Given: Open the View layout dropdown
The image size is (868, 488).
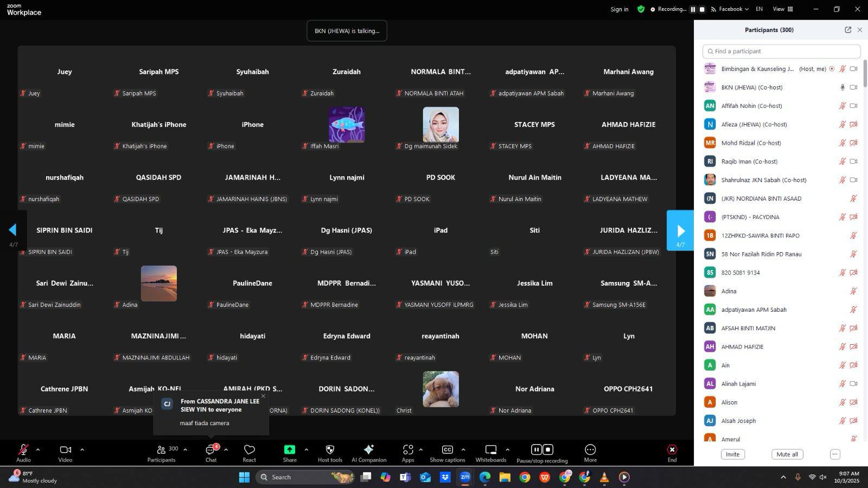Looking at the screenshot, I should click(x=782, y=9).
